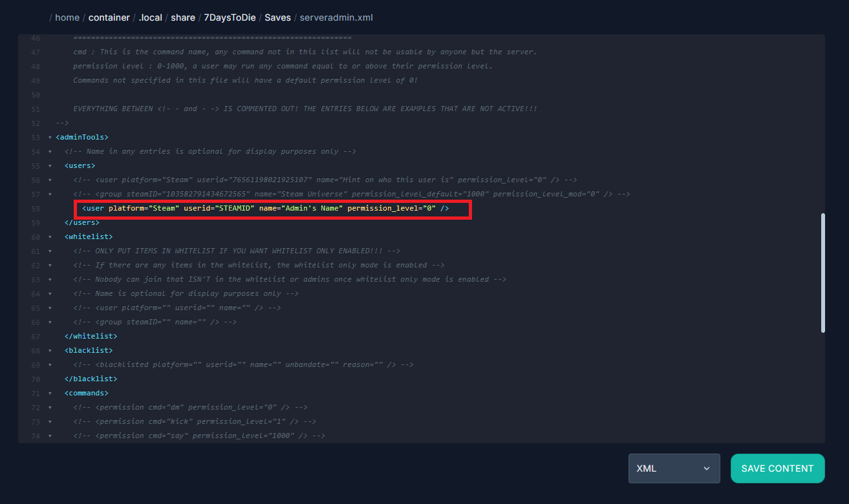Open the XML language dropdown
849x504 pixels.
(x=674, y=468)
